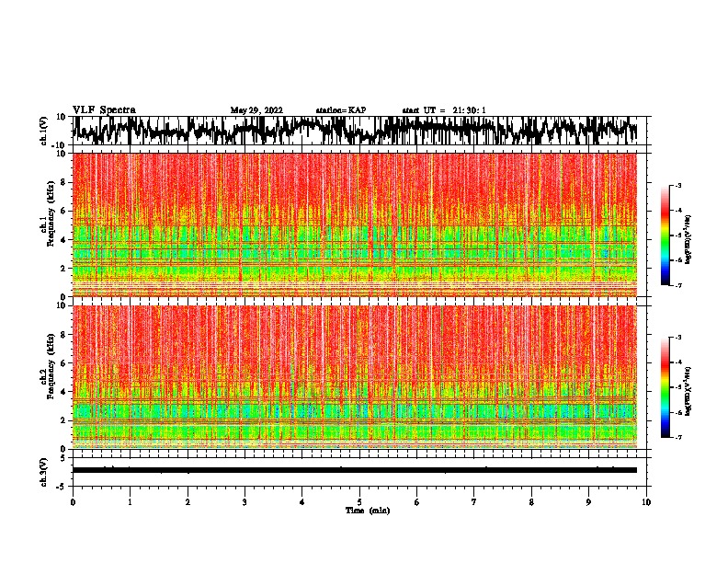Click time axis tick label 10
Viewport: 728px width, 563px height.
[646, 502]
